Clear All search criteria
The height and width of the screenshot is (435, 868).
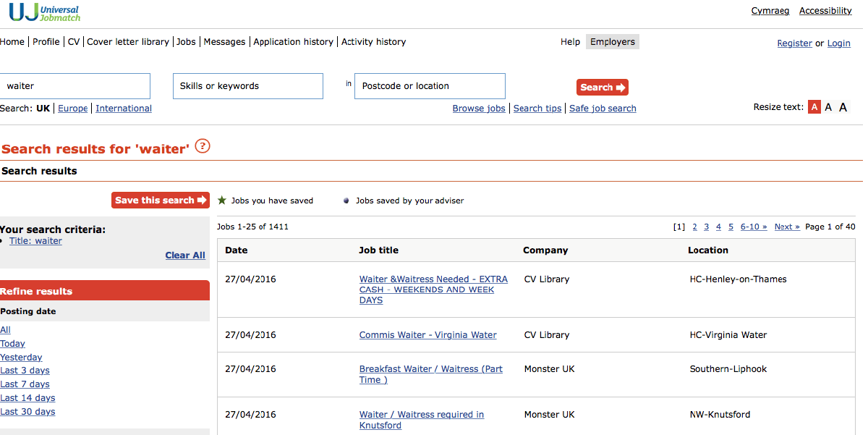(x=185, y=255)
